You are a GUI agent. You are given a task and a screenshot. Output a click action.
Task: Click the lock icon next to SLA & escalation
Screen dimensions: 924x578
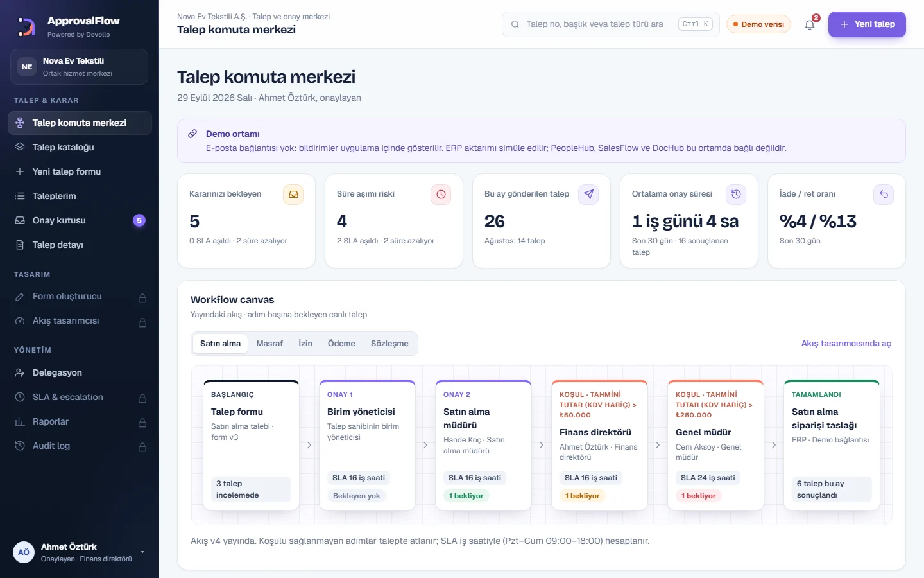point(142,399)
